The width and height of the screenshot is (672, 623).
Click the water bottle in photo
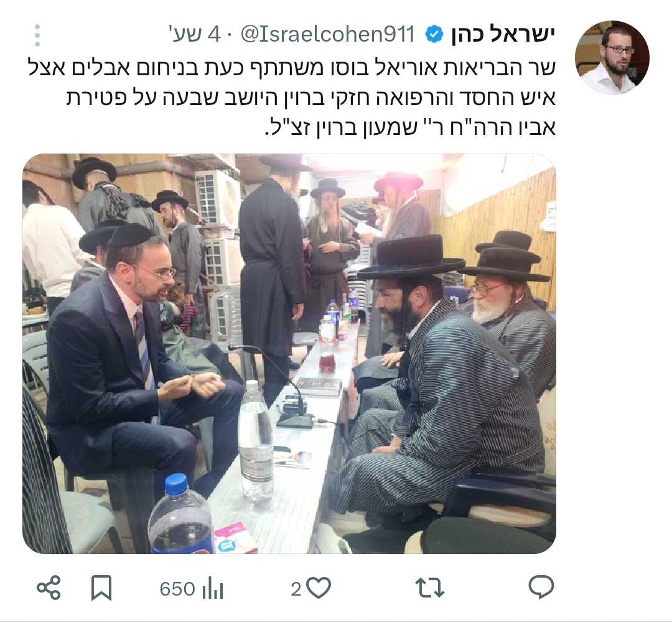pyautogui.click(x=256, y=441)
